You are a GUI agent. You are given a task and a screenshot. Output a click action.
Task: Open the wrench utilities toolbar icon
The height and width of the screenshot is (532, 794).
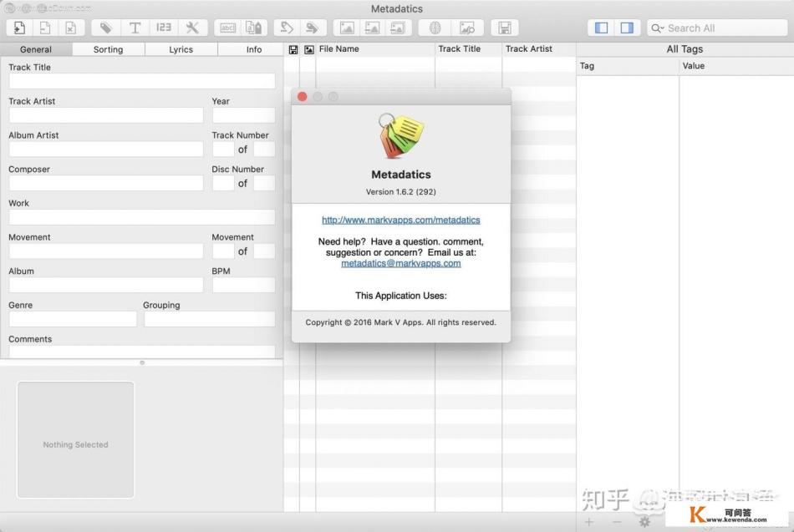(193, 28)
